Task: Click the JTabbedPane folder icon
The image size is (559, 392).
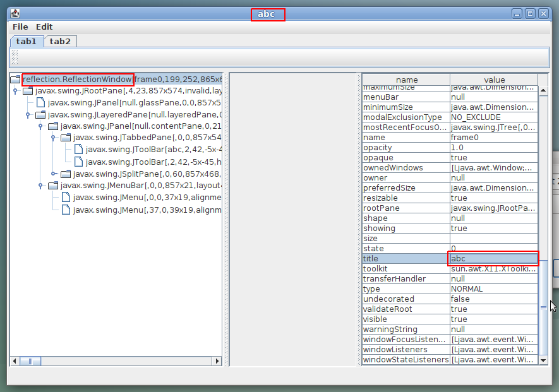Action: 66,138
